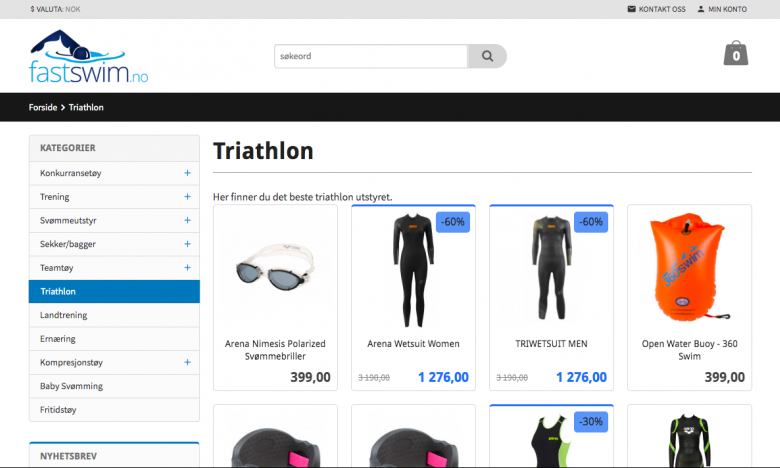Click inside the søkeord search field

coord(371,56)
